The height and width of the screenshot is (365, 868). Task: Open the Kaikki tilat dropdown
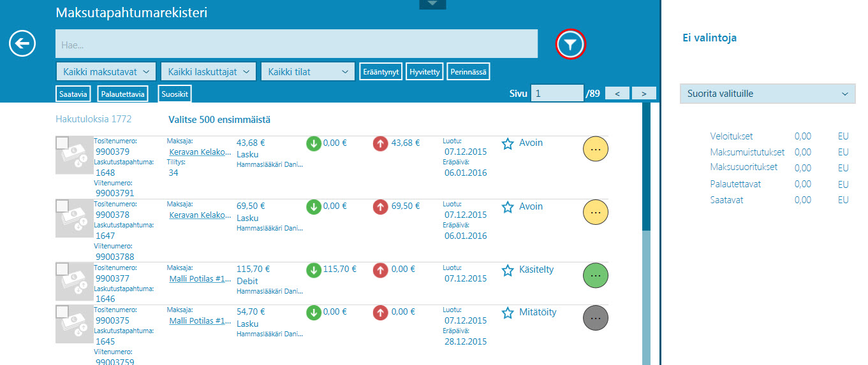coord(308,71)
